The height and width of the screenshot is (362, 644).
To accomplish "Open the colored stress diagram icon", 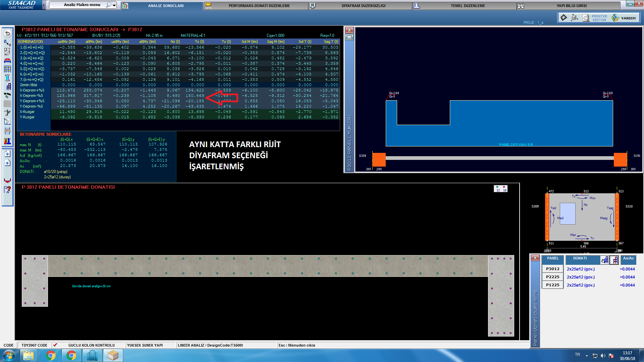I will click(x=7, y=141).
